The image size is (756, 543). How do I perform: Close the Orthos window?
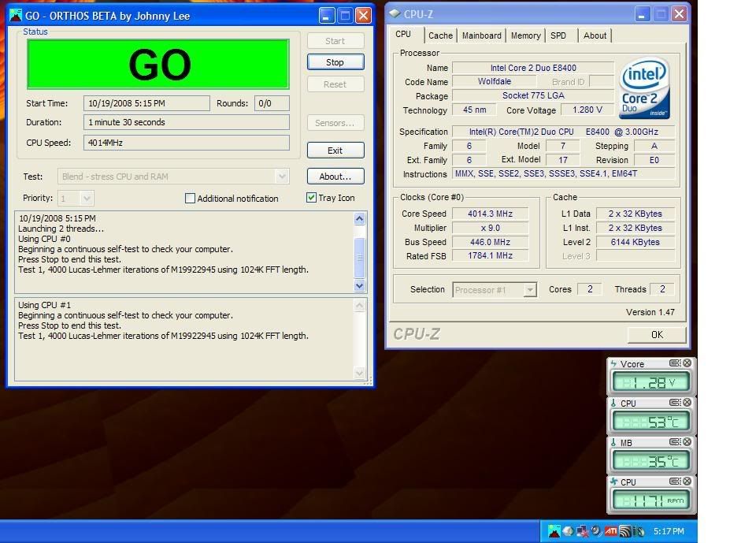click(x=364, y=16)
